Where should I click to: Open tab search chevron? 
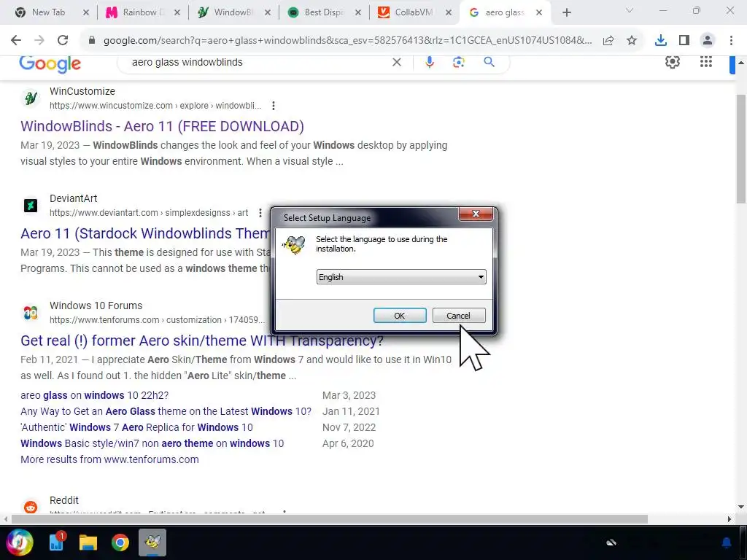(x=630, y=10)
